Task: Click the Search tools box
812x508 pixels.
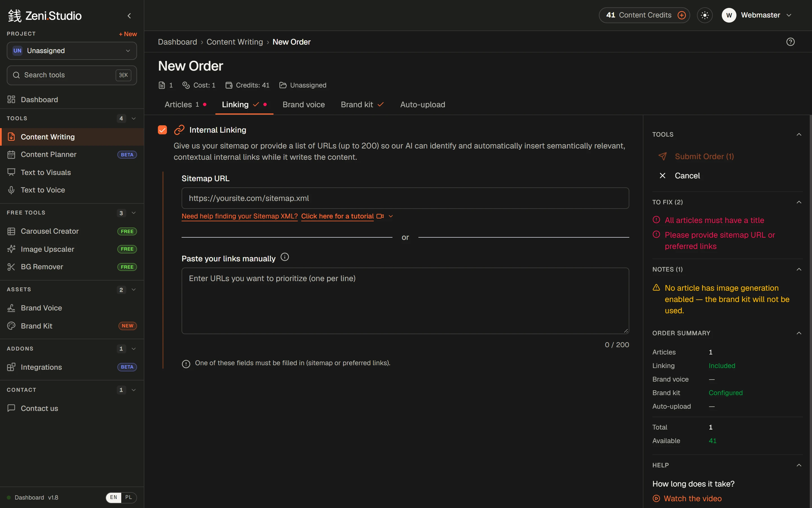Action: tap(72, 75)
